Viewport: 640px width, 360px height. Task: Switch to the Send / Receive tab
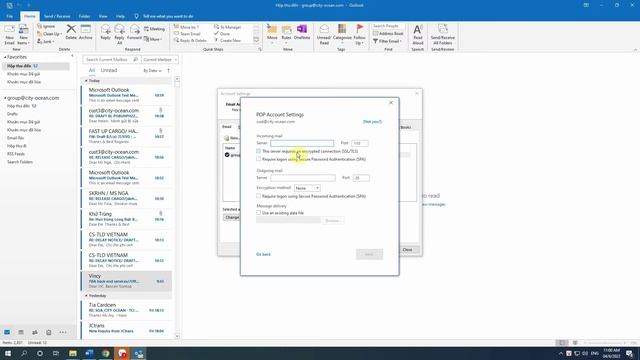click(x=57, y=16)
